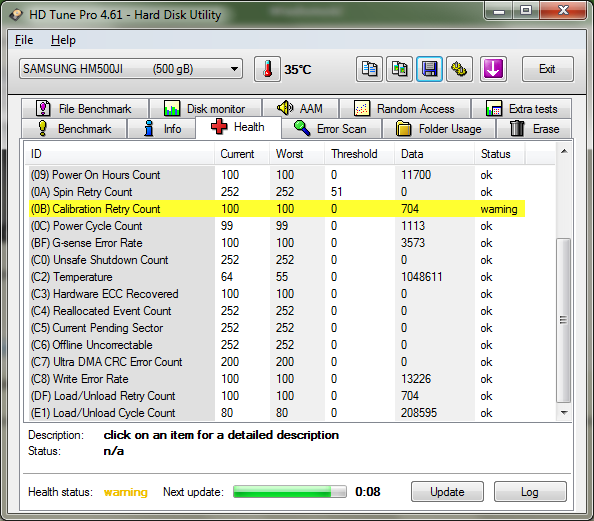Click the copy screenshot to clipboard icon
Viewport: 594px width, 521px height.
(x=399, y=69)
